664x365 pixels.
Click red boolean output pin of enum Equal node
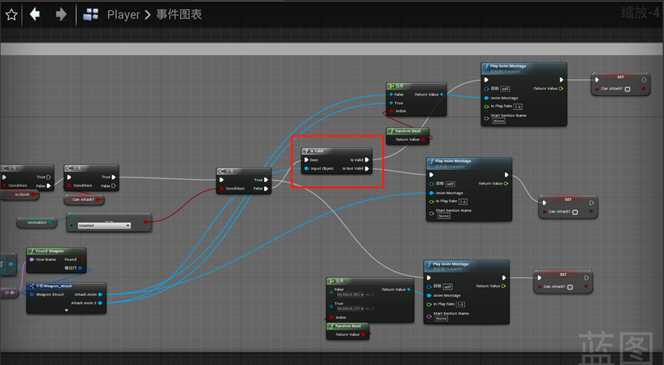[147, 221]
